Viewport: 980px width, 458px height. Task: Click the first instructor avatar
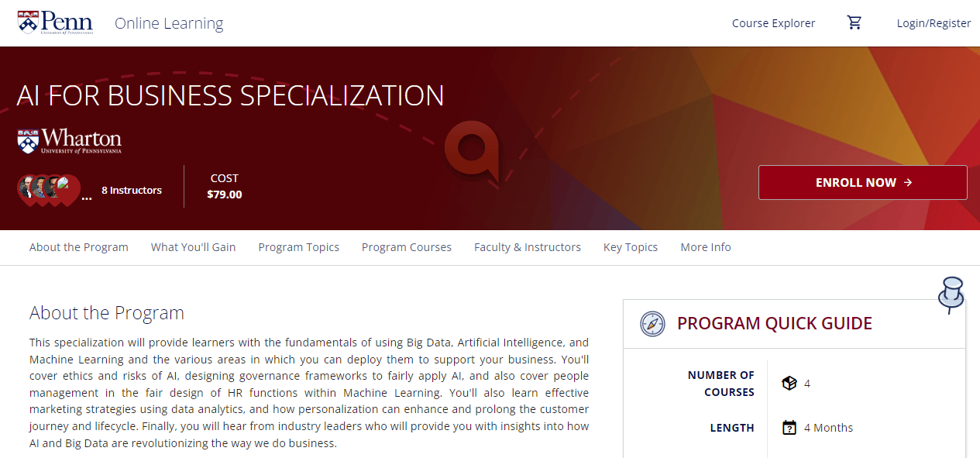tap(26, 188)
